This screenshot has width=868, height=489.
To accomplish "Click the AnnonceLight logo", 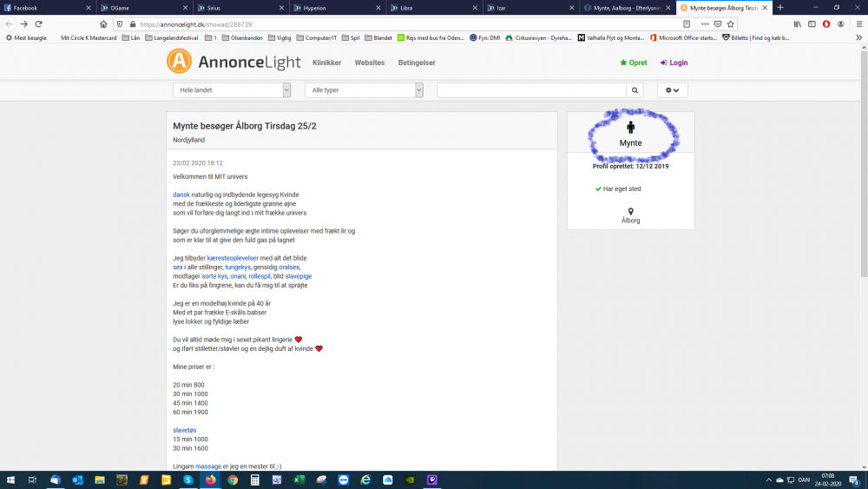I will click(x=233, y=62).
